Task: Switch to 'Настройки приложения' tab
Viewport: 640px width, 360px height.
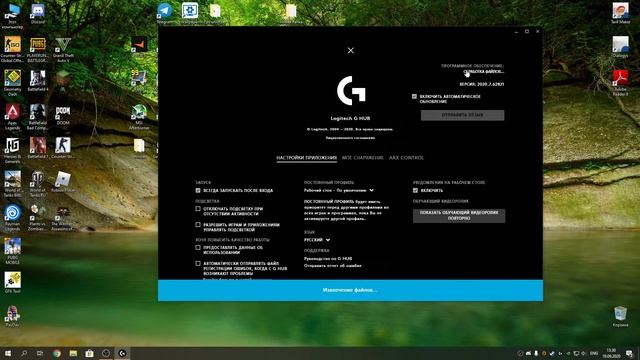Action: click(x=307, y=158)
